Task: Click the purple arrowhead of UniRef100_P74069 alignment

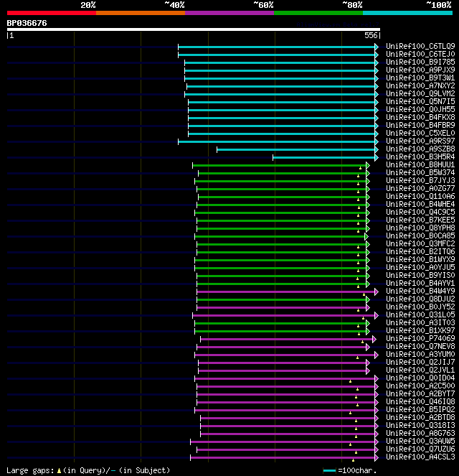Action: (x=374, y=339)
